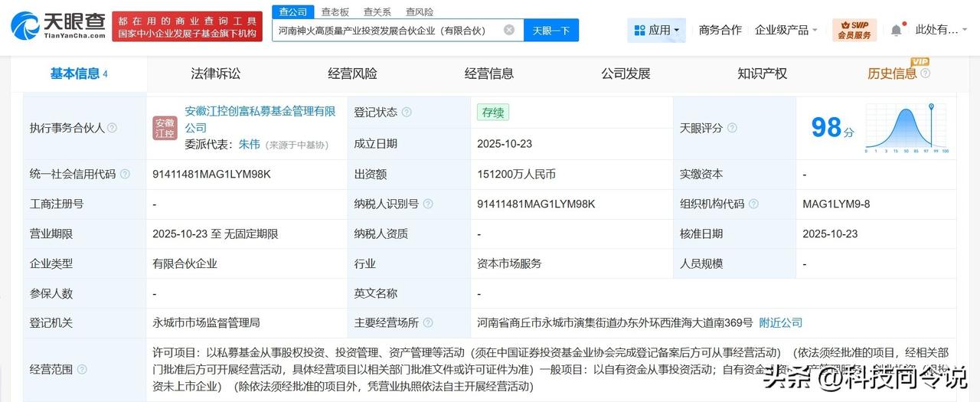Select the 查关系 search tab
This screenshot has height=402, width=980.
tap(377, 11)
